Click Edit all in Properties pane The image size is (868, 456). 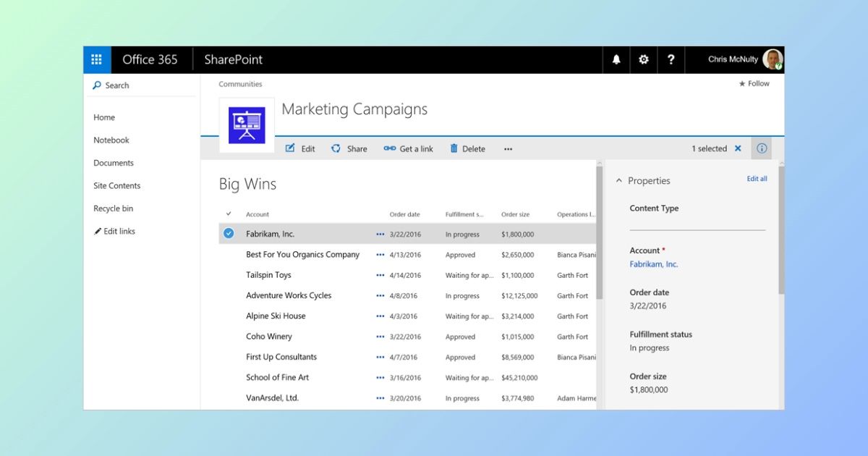click(757, 179)
